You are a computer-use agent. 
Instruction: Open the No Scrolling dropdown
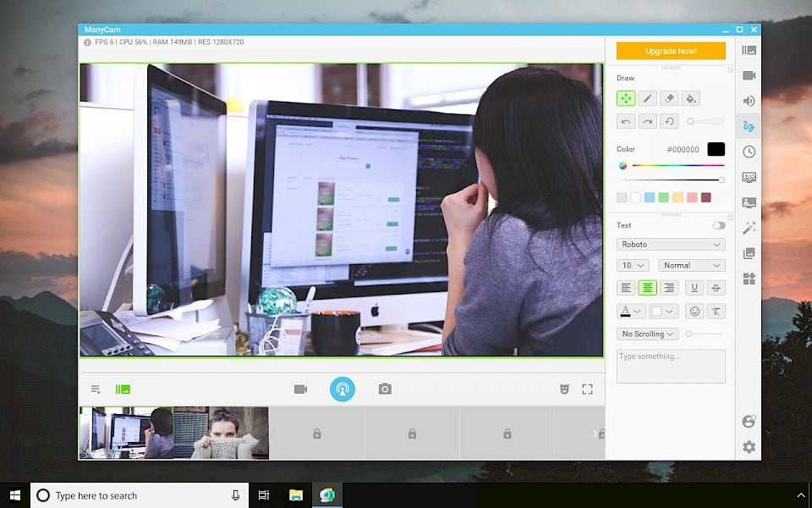click(x=647, y=334)
